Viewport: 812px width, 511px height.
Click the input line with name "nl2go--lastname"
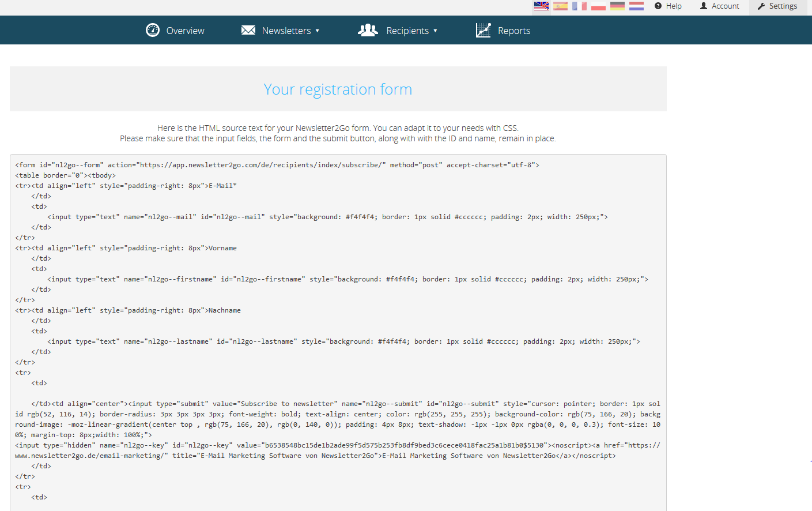point(343,341)
